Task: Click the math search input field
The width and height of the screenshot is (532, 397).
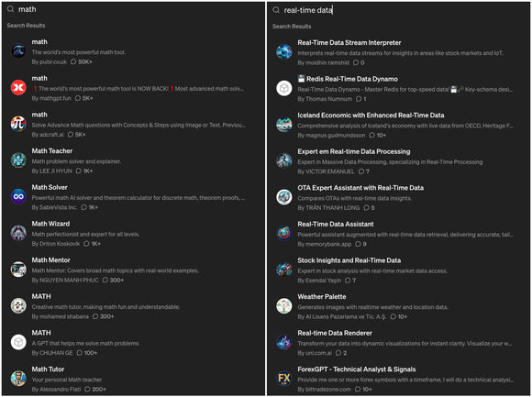Action: (x=133, y=9)
